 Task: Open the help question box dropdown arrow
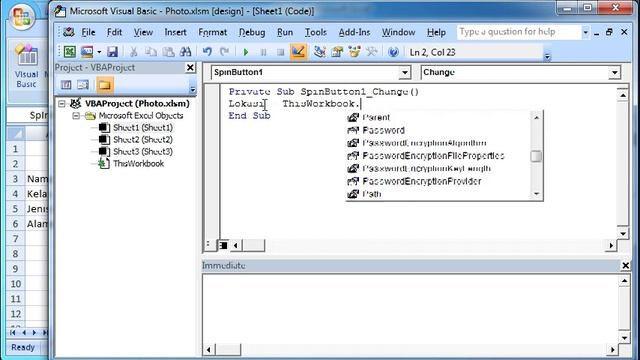click(x=585, y=32)
